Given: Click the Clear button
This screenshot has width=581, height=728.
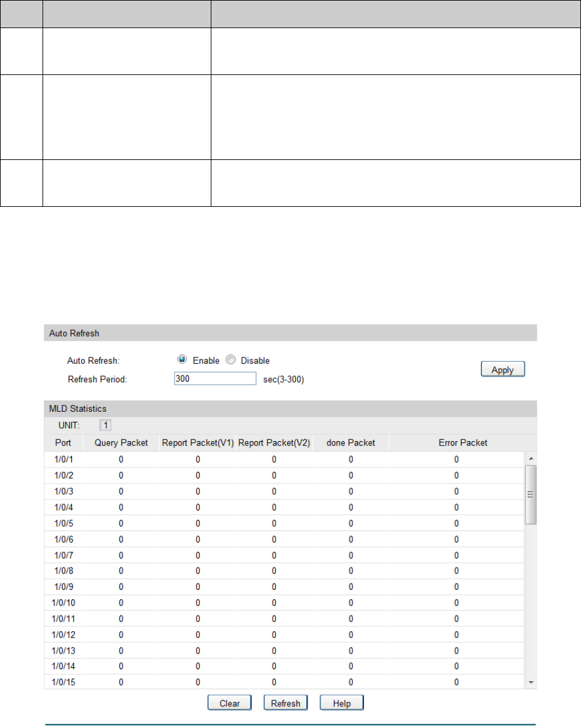Looking at the screenshot, I should click(x=230, y=703).
